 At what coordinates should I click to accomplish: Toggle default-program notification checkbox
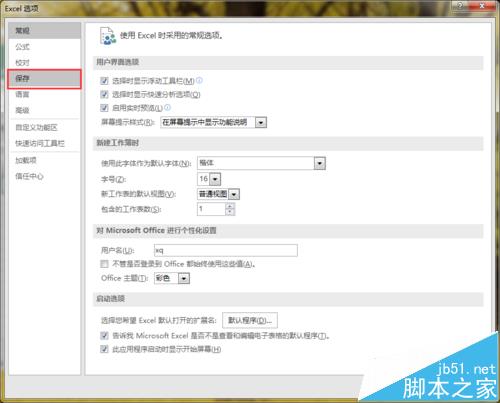pos(104,335)
